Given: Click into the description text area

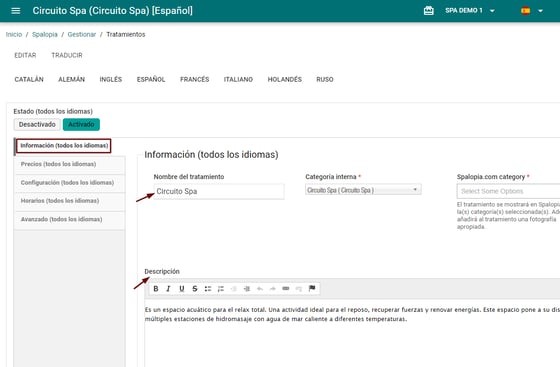Looking at the screenshot, I should click(352, 333).
